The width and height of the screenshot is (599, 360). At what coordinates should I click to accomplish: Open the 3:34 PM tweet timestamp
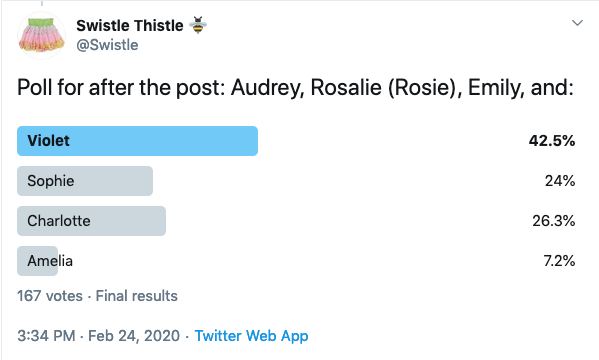point(46,336)
